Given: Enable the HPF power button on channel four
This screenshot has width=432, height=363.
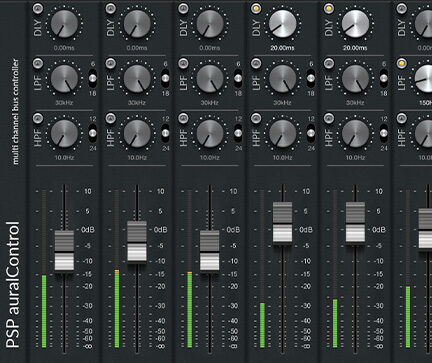Looking at the screenshot, I should (256, 118).
